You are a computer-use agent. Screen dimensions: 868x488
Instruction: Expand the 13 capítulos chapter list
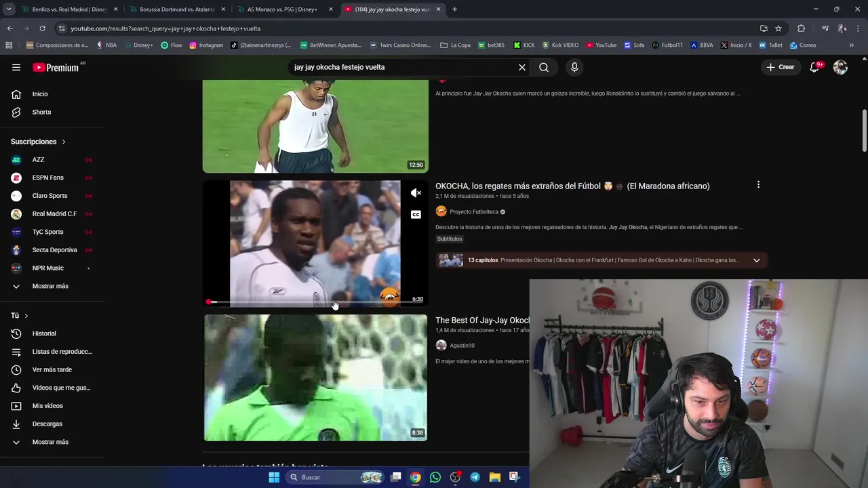point(756,260)
